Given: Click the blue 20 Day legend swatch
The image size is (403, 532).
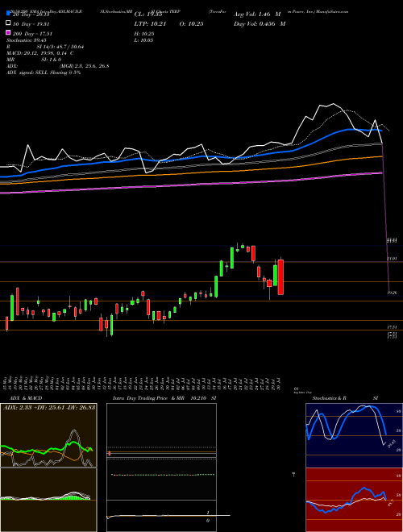Looking at the screenshot, I should (8, 14).
